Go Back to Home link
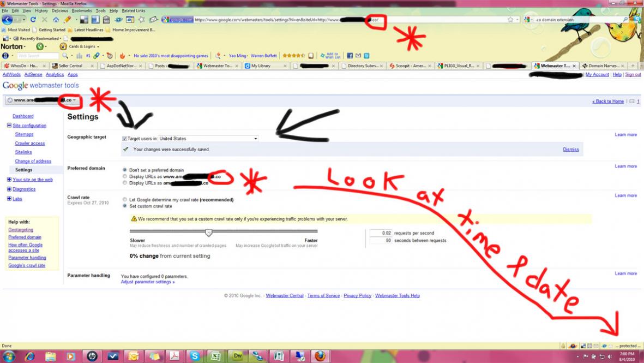This screenshot has height=363, width=644. [x=608, y=101]
